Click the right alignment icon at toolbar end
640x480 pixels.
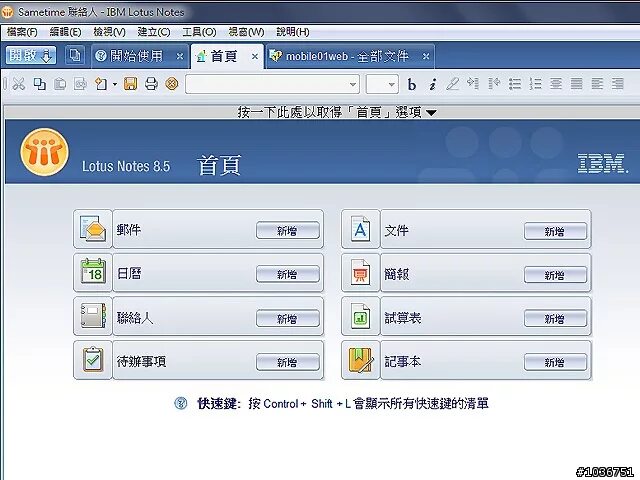pyautogui.click(x=618, y=84)
